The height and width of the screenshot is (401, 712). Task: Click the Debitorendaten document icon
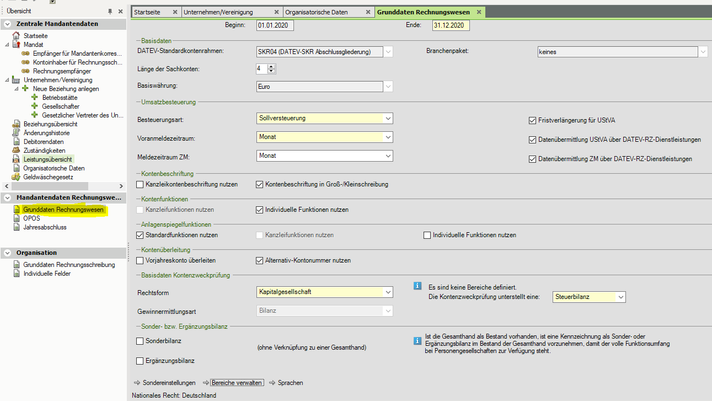click(16, 141)
